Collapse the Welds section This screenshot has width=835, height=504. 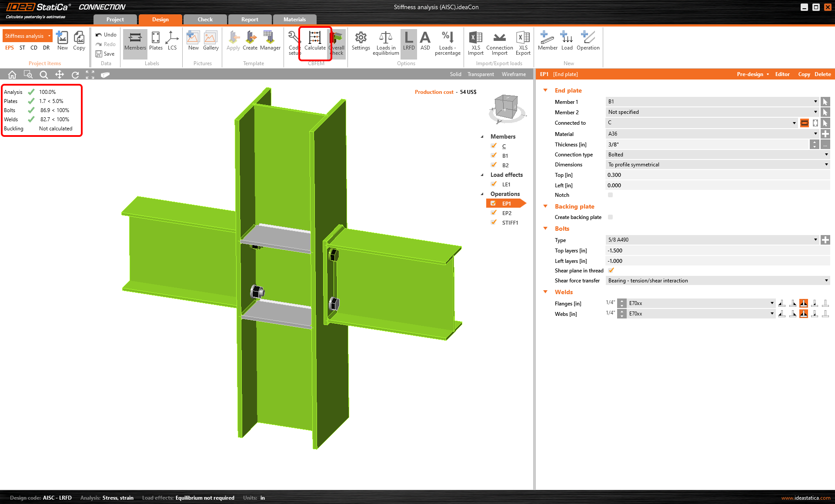point(545,292)
